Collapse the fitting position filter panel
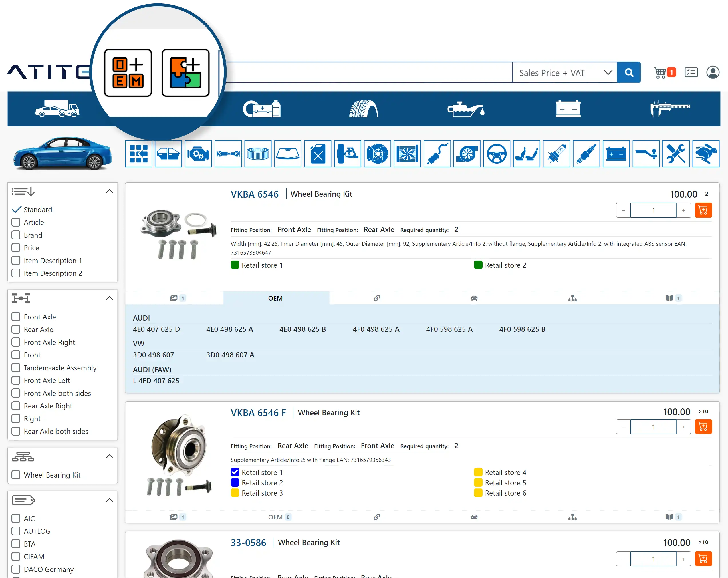This screenshot has width=728, height=578. pyautogui.click(x=109, y=299)
